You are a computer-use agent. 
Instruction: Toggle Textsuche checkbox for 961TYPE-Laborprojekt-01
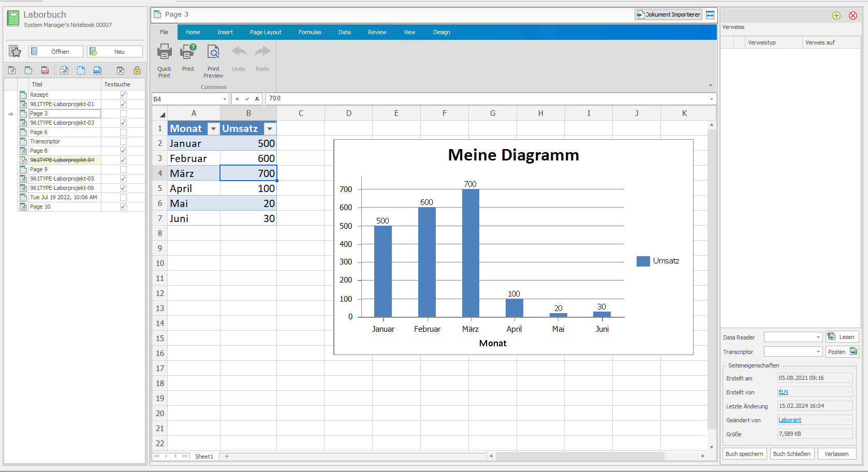(123, 104)
